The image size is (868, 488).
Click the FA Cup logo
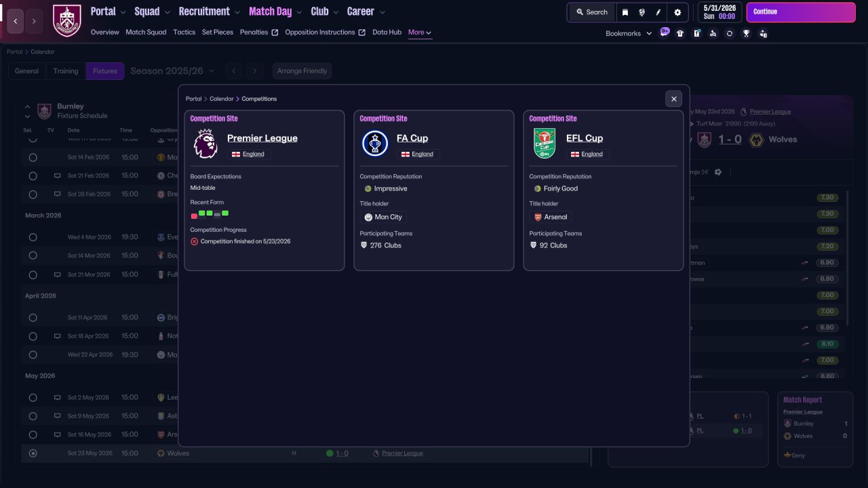pyautogui.click(x=375, y=143)
